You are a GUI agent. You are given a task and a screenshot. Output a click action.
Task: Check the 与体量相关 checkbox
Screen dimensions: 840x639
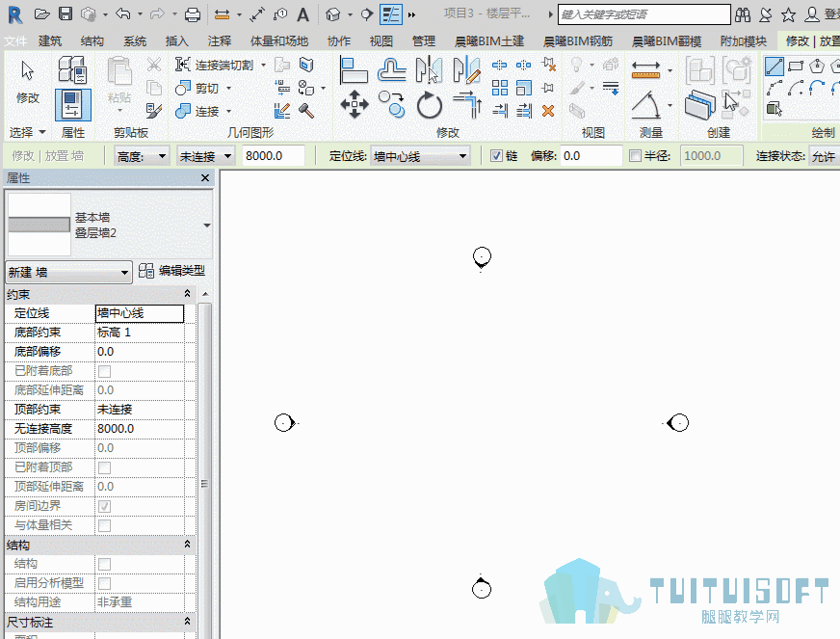click(104, 525)
